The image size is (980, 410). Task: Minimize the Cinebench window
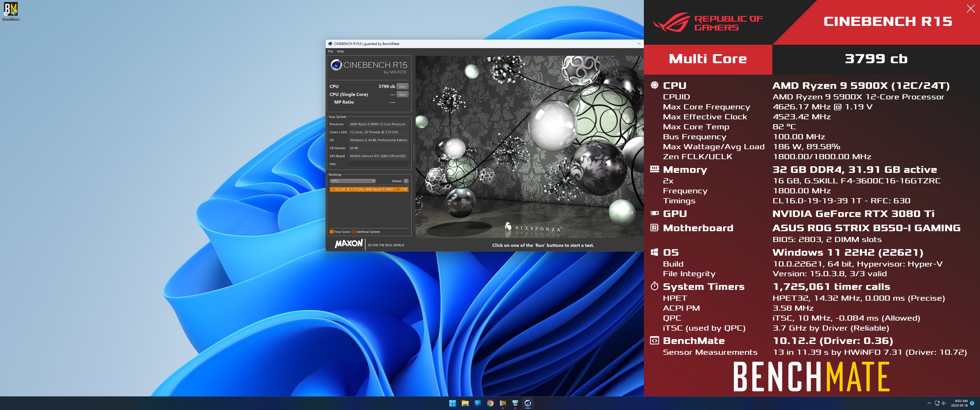[639, 44]
